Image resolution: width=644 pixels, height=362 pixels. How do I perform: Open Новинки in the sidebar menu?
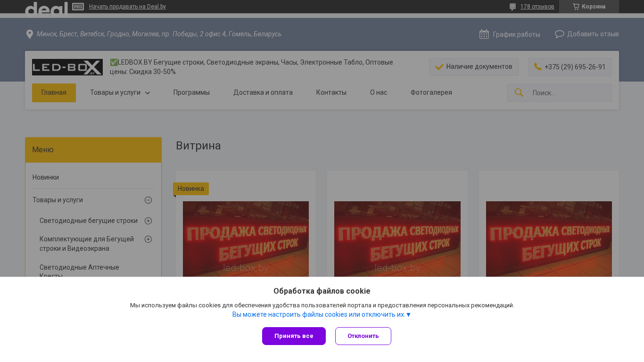click(46, 177)
